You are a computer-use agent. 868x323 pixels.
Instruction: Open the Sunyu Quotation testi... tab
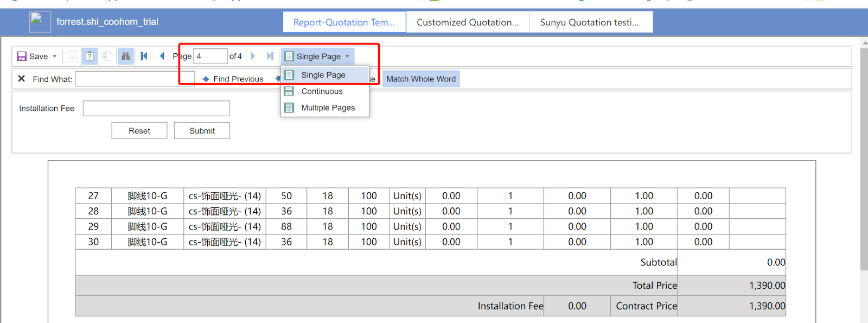[590, 22]
